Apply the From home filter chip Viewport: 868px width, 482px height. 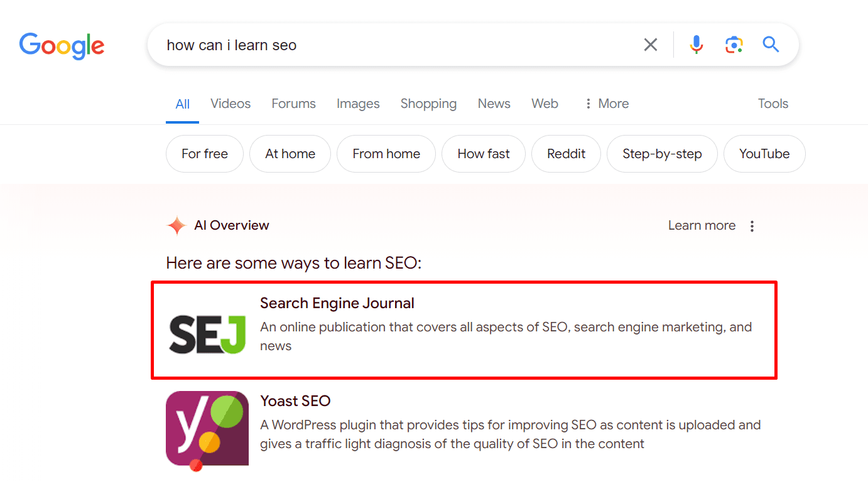tap(386, 154)
